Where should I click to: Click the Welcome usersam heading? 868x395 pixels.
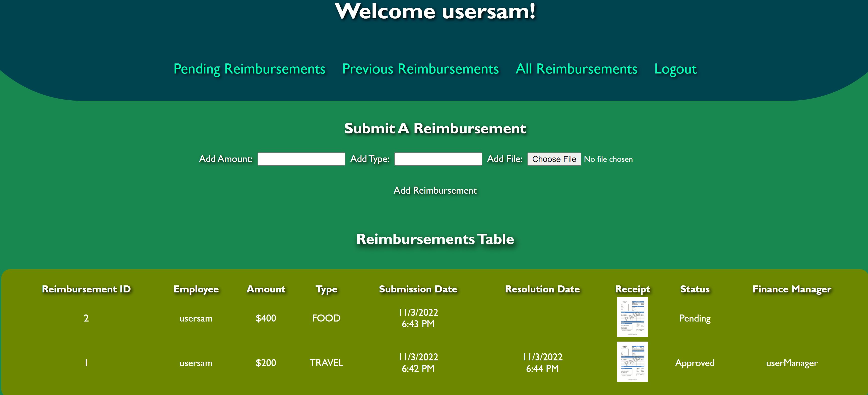(435, 12)
